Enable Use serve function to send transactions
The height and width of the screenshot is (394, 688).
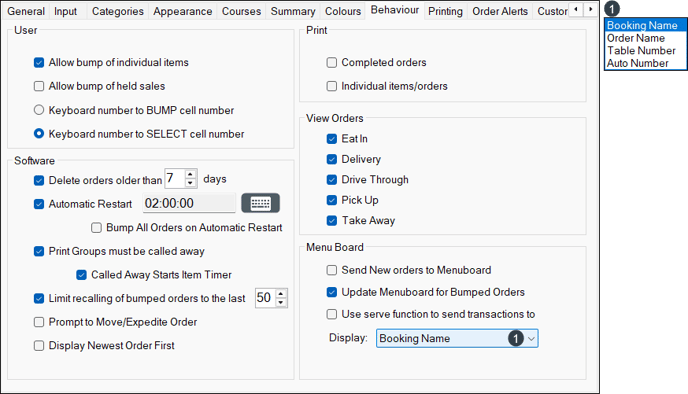pos(332,314)
